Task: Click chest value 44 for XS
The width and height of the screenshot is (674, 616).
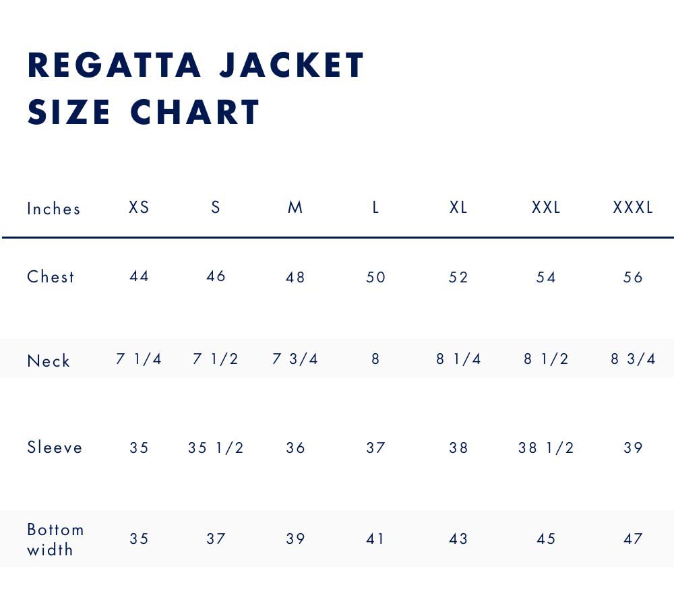Action: tap(139, 276)
